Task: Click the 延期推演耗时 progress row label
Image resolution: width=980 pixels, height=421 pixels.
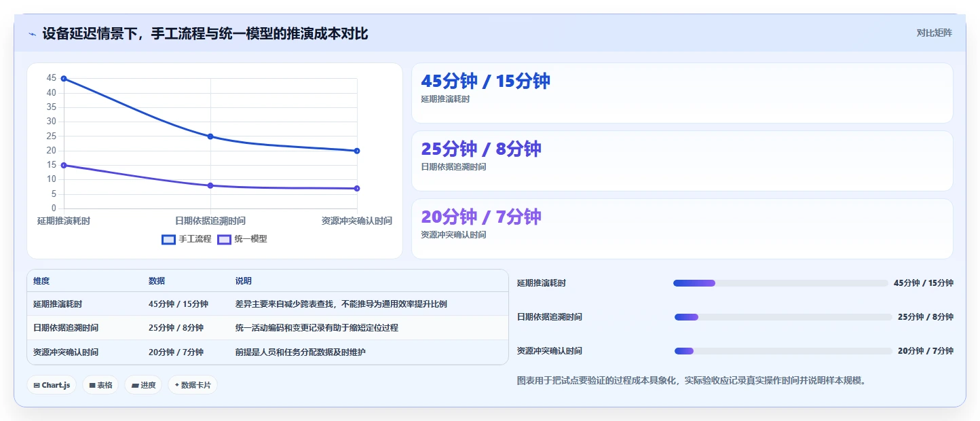Action: tap(542, 283)
